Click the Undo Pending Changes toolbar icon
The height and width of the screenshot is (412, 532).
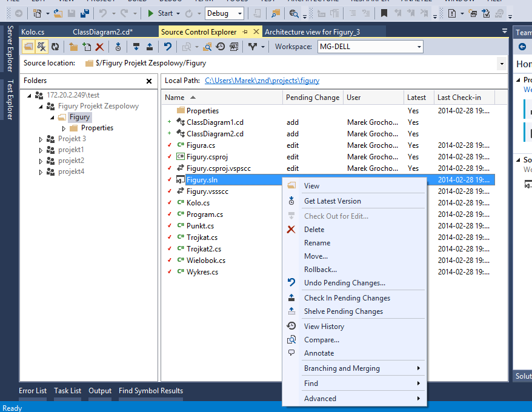168,47
